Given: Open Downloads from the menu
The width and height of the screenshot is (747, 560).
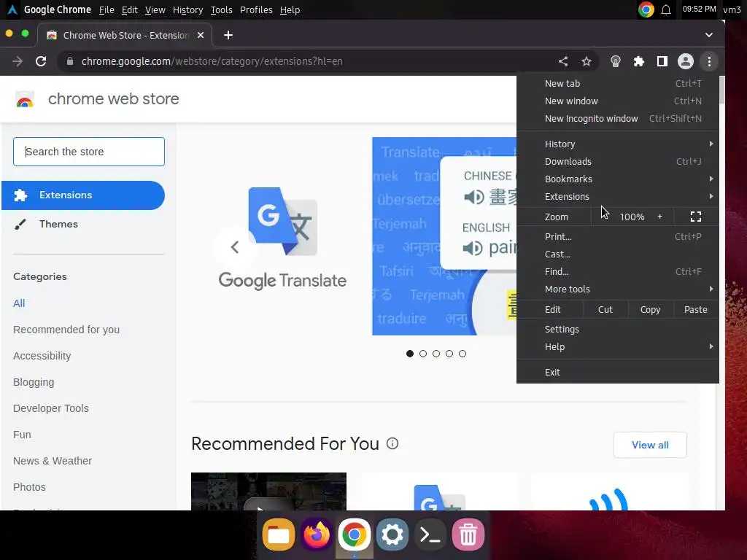Looking at the screenshot, I should point(617,161).
